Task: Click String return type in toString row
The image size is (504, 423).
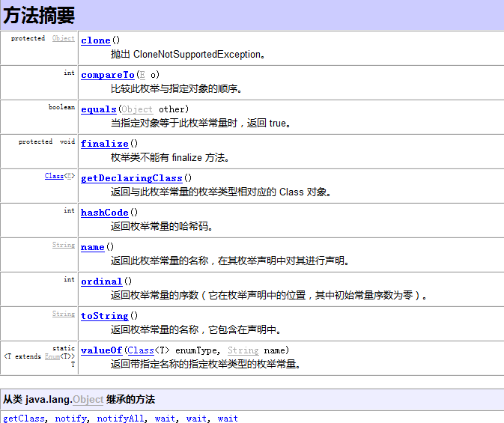Action: click(64, 314)
